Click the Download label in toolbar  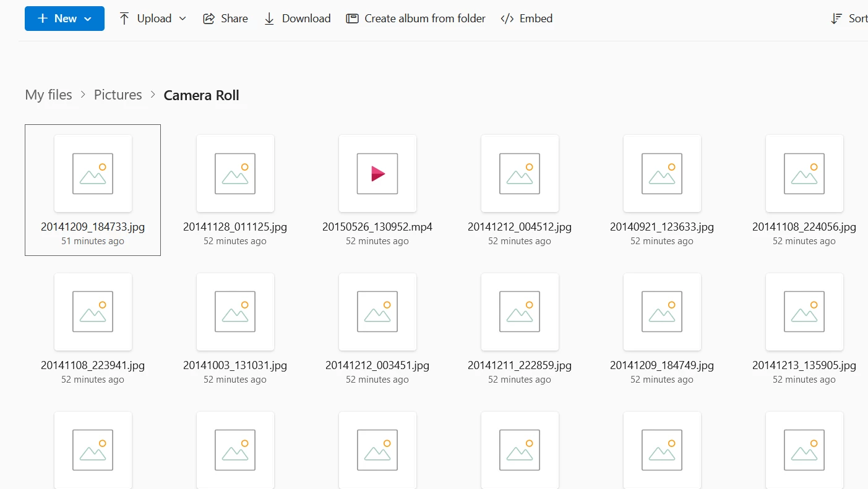tap(306, 19)
